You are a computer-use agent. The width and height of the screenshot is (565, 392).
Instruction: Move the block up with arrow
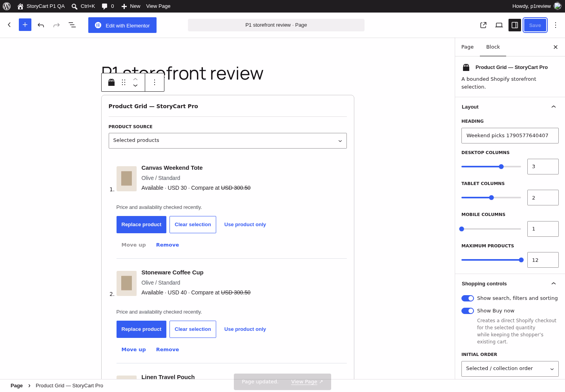[x=135, y=79]
